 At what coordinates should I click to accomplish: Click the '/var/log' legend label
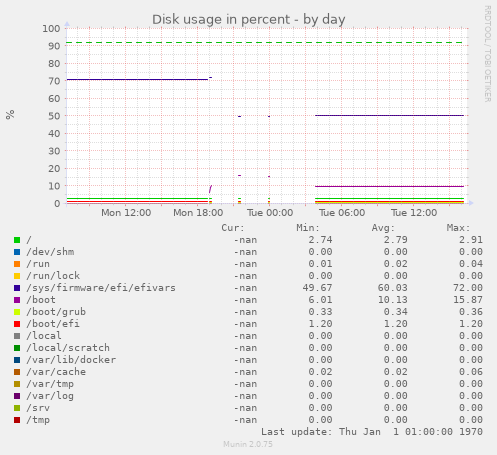point(50,396)
